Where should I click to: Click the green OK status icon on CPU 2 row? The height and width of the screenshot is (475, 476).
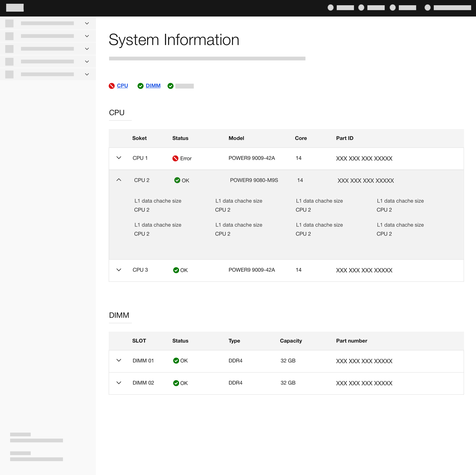pyautogui.click(x=177, y=180)
